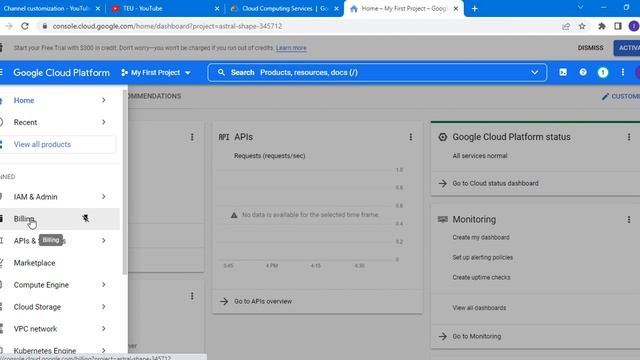Click the search magnifier icon
The width and height of the screenshot is (640, 360).
(x=221, y=72)
